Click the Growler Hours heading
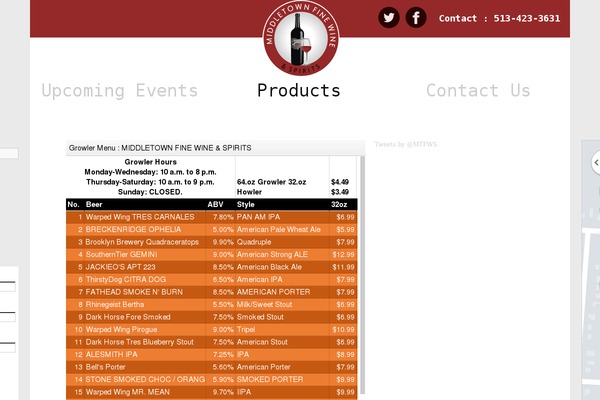 [x=150, y=162]
